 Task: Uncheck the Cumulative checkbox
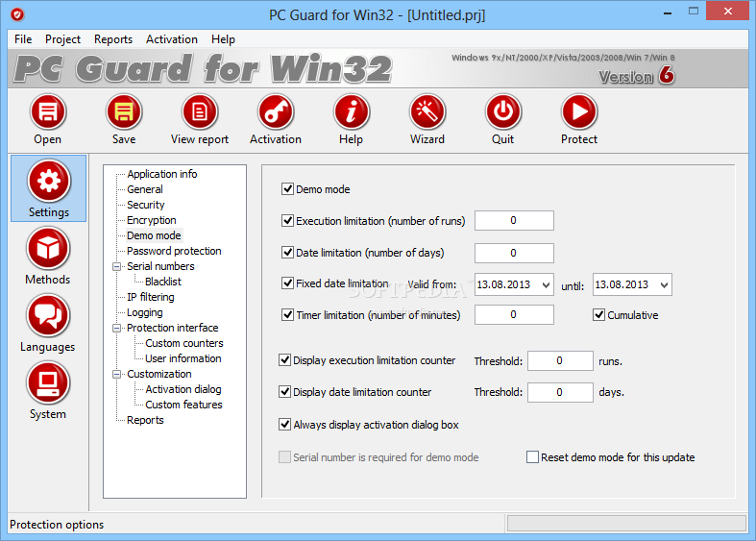click(x=598, y=315)
